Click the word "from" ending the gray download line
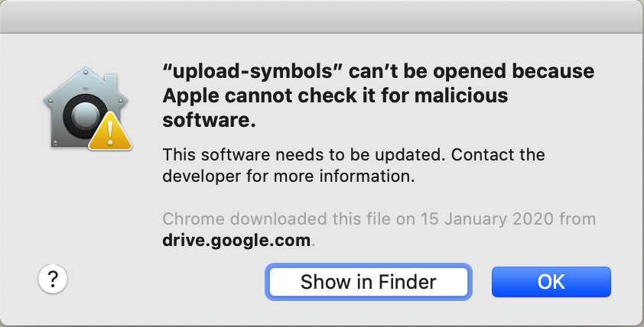The width and height of the screenshot is (644, 327). (x=577, y=219)
